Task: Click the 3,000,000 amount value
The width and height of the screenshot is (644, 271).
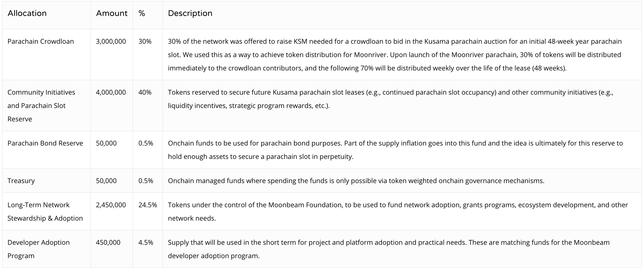Action: [111, 41]
